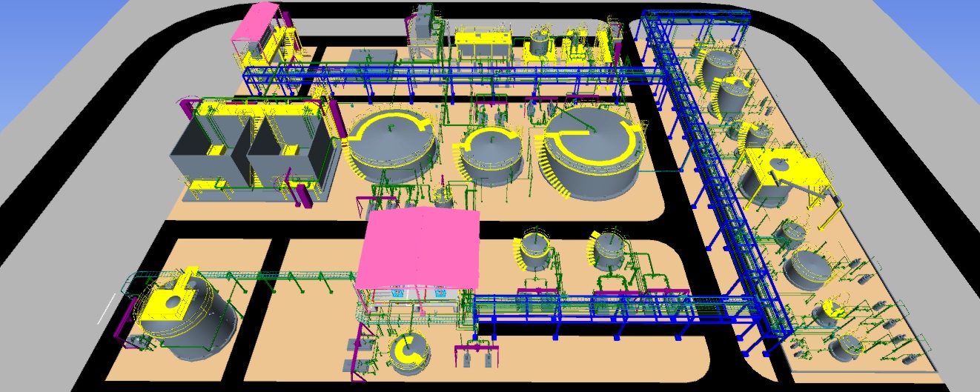Select the large pink roof canopy in center
This screenshot has height=392, width=980.
click(x=419, y=248)
